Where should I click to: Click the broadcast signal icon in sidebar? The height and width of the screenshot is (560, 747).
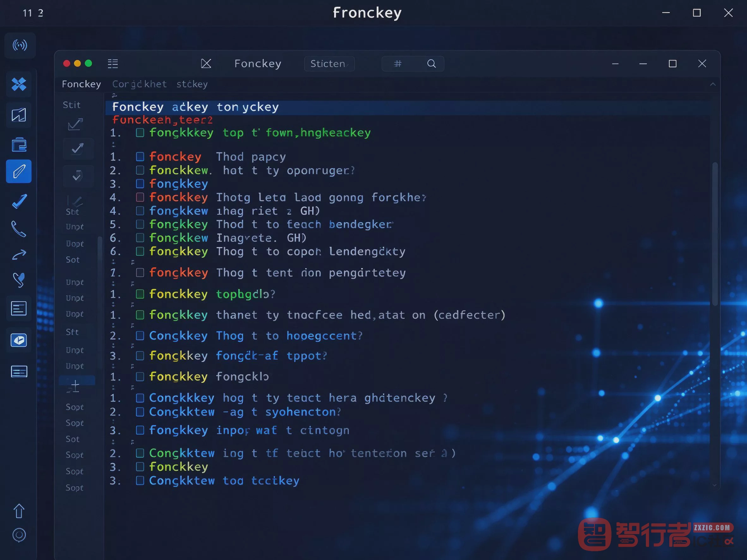click(x=20, y=45)
